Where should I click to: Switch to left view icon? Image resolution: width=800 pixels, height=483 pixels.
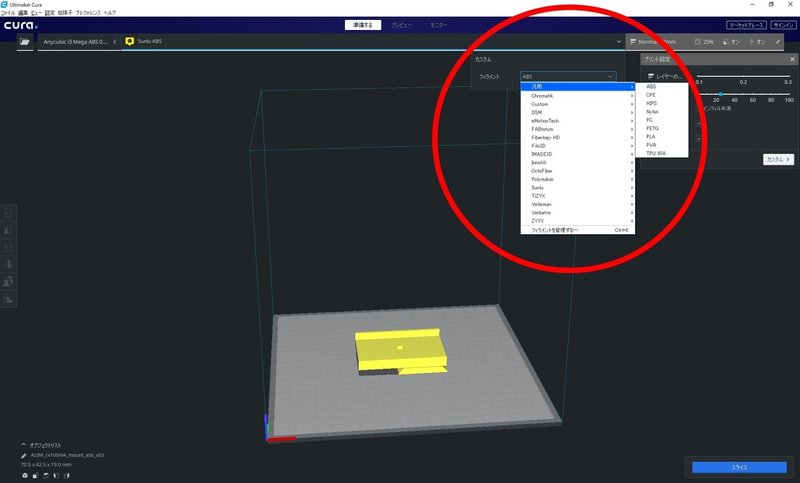[x=56, y=475]
